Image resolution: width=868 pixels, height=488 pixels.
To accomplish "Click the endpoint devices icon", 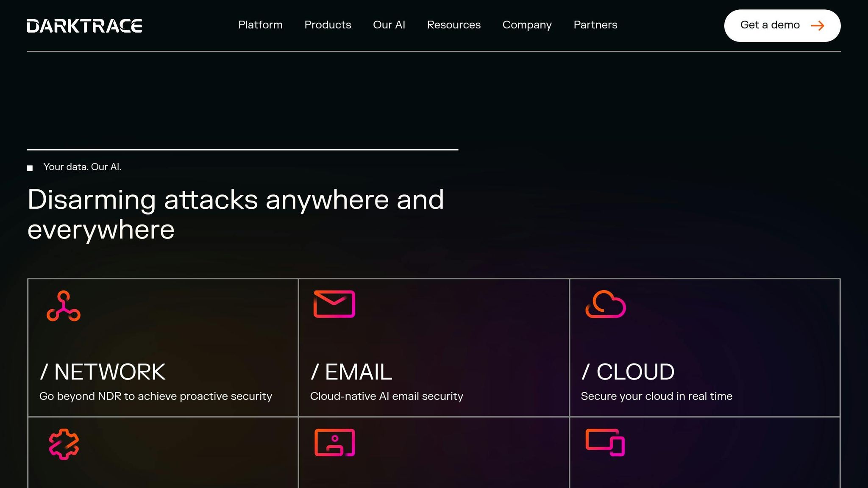I will click(x=605, y=443).
